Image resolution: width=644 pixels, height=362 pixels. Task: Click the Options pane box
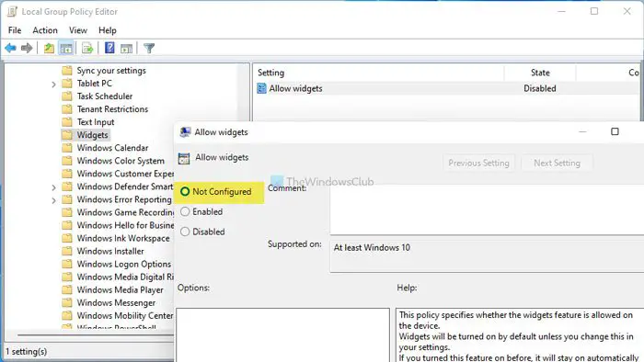click(x=283, y=335)
